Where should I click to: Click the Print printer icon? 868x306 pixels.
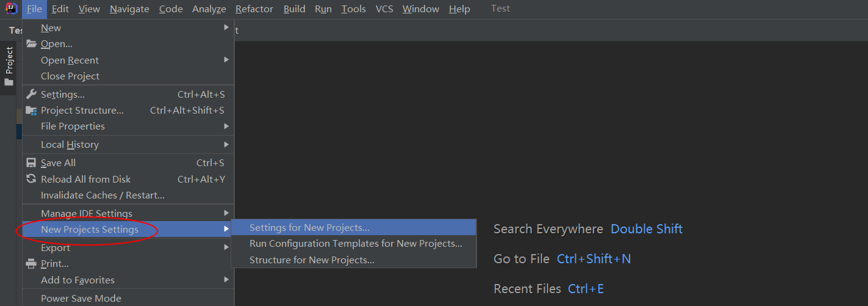(31, 264)
